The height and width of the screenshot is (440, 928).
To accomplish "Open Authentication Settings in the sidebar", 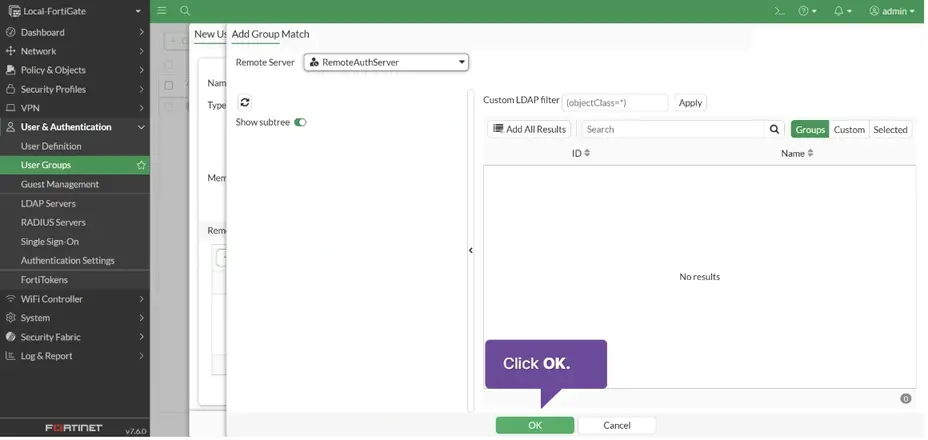I will (75, 260).
